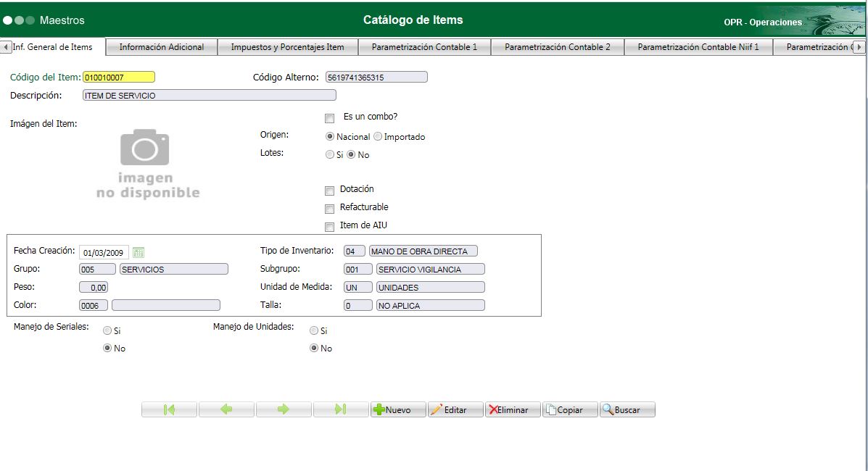The image size is (868, 471).
Task: Check the 'Es un combo?' checkbox
Action: click(330, 118)
